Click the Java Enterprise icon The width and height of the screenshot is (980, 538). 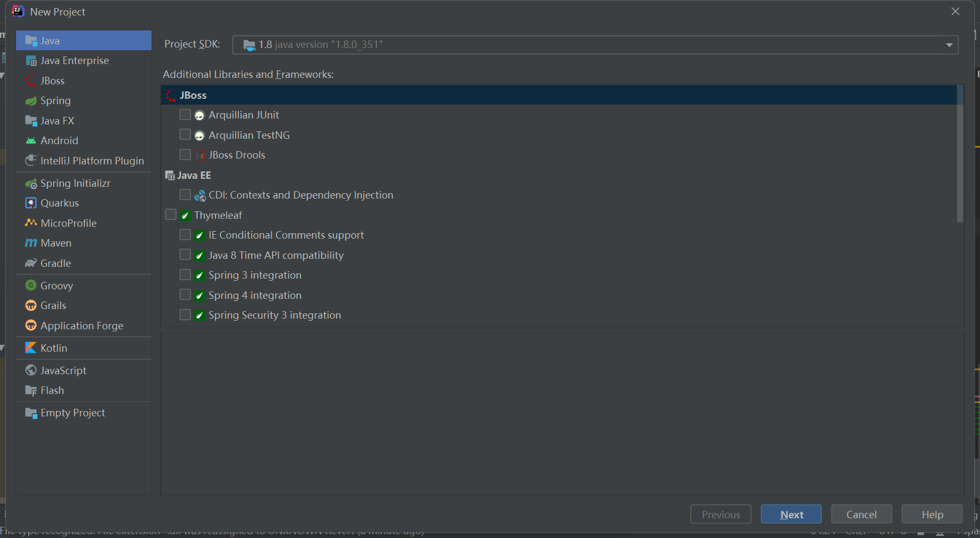(31, 61)
